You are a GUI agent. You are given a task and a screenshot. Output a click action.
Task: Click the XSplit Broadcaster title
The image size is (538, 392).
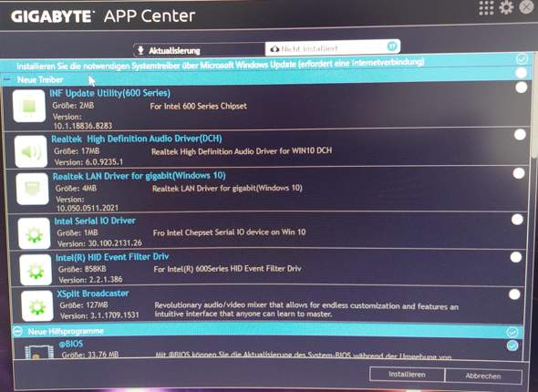(x=93, y=294)
